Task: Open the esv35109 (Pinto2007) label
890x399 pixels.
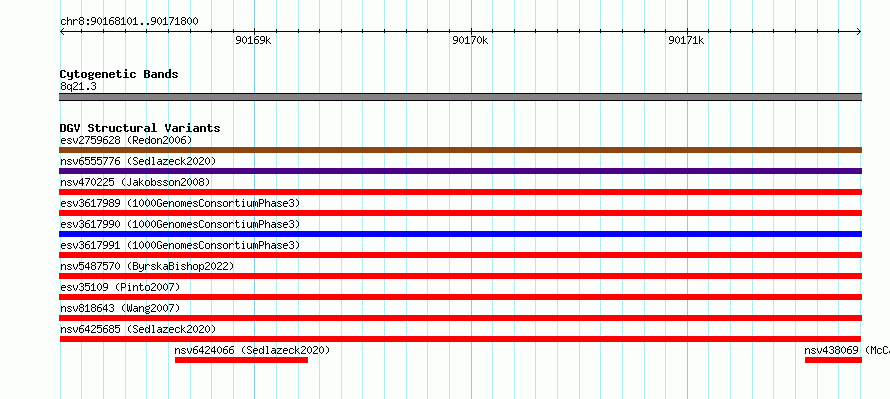Action: [x=120, y=287]
